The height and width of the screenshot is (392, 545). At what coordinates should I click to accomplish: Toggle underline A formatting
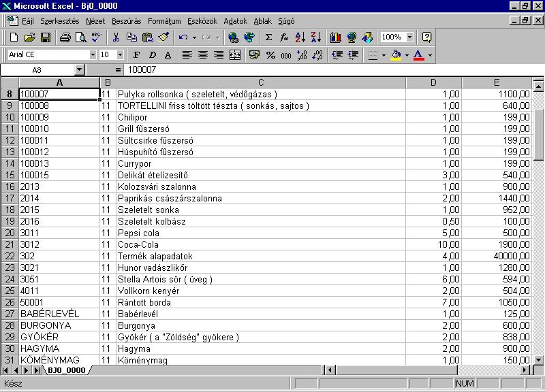[168, 55]
